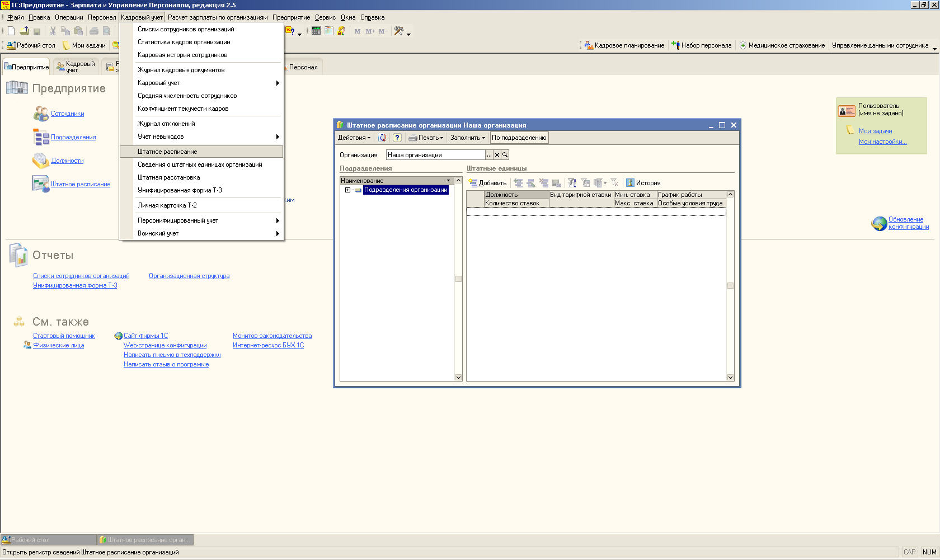Image resolution: width=940 pixels, height=560 pixels.
Task: Click inside the Организация input field
Action: coord(435,155)
